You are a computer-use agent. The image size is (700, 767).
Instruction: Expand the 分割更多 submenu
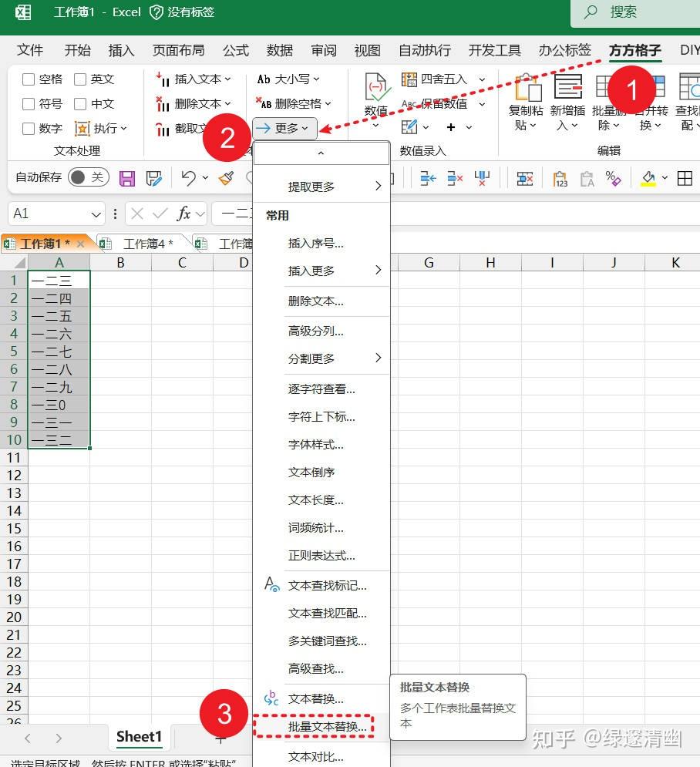click(321, 358)
